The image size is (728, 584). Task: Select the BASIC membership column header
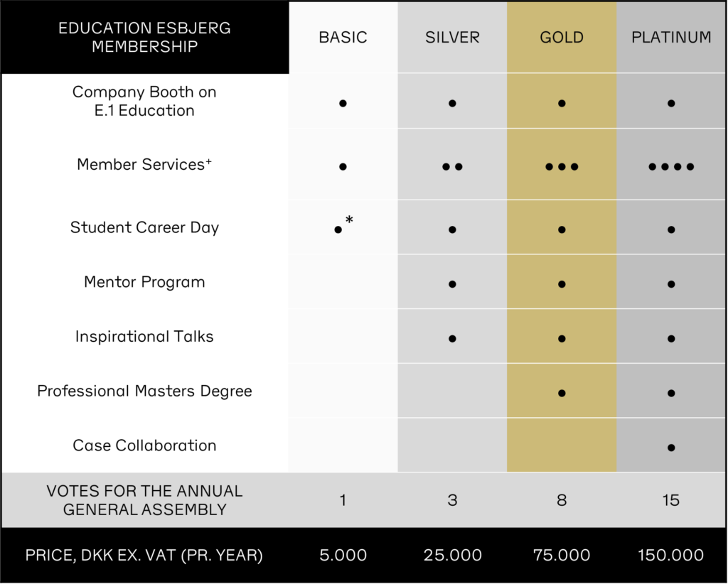coord(343,37)
